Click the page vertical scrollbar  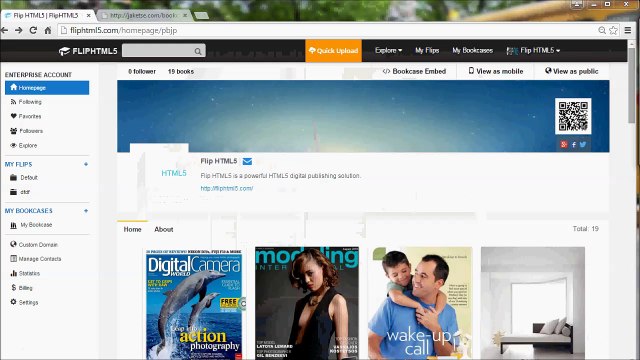tap(632, 86)
